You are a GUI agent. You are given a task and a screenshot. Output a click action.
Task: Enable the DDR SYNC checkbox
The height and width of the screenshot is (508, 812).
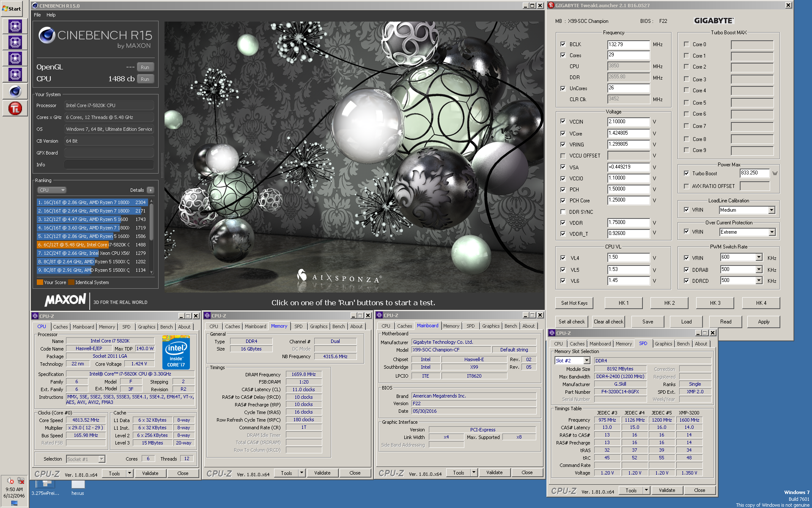(563, 212)
